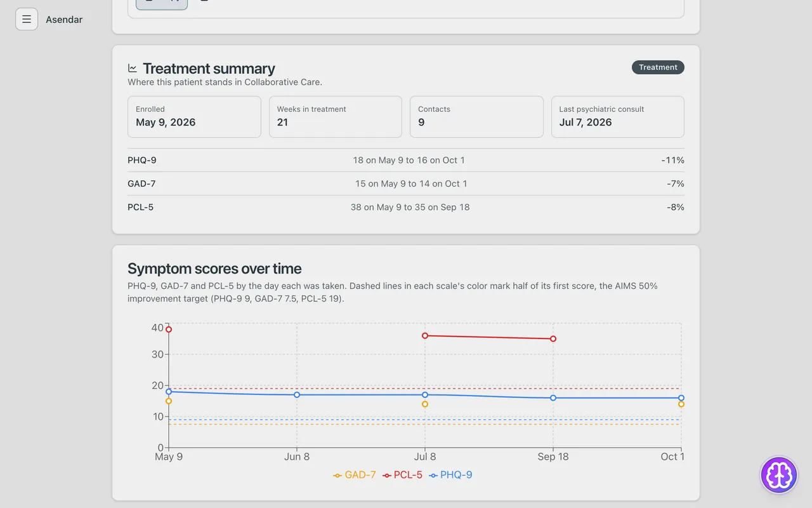Click the PHQ-9 data point at Jul 8

[x=425, y=395]
